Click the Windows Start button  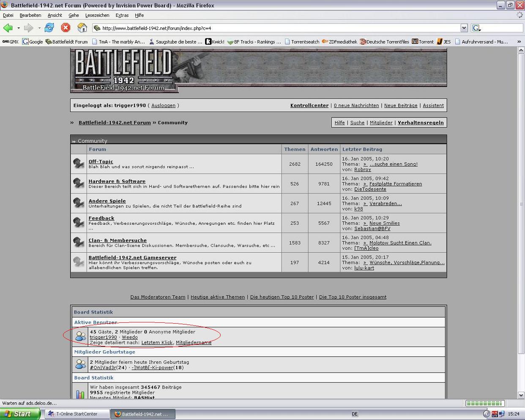tap(20, 414)
